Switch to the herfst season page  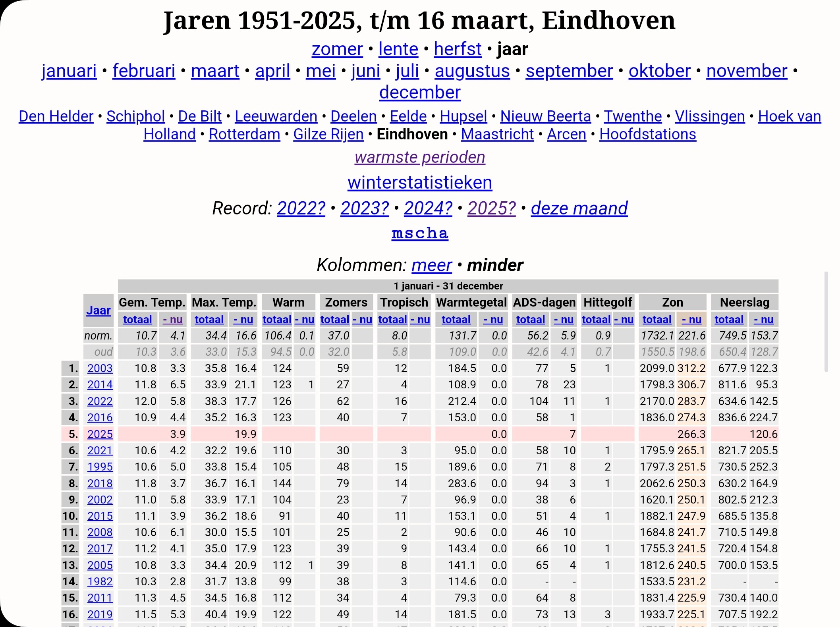pos(457,49)
